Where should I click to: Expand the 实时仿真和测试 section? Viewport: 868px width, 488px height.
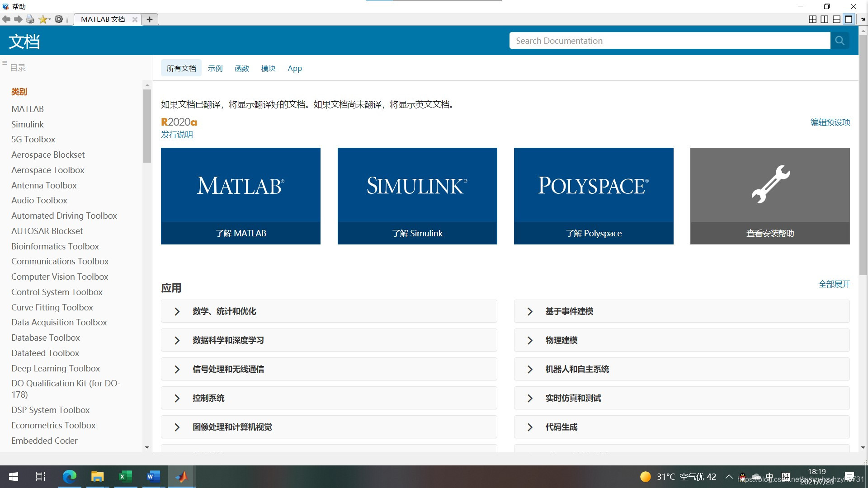pyautogui.click(x=682, y=398)
